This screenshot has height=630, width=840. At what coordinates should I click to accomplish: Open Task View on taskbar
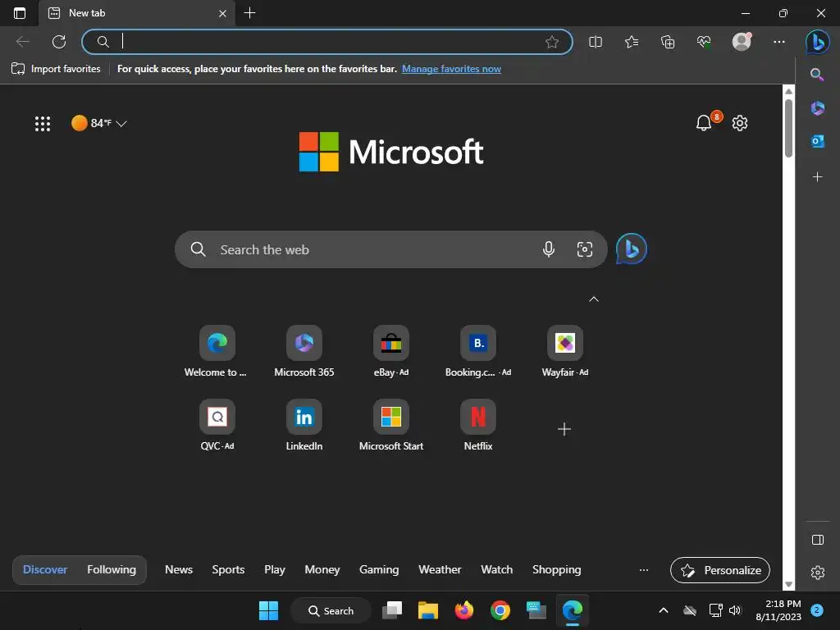pyautogui.click(x=392, y=610)
